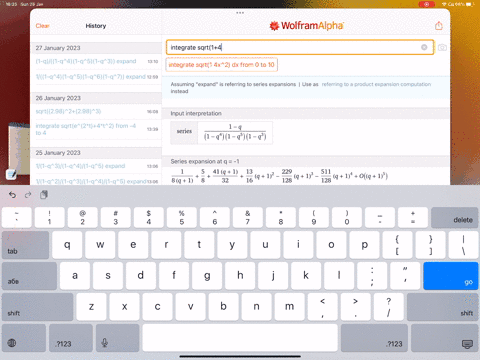The height and width of the screenshot is (360, 480).
Task: Tap the delete key
Action: click(x=454, y=218)
